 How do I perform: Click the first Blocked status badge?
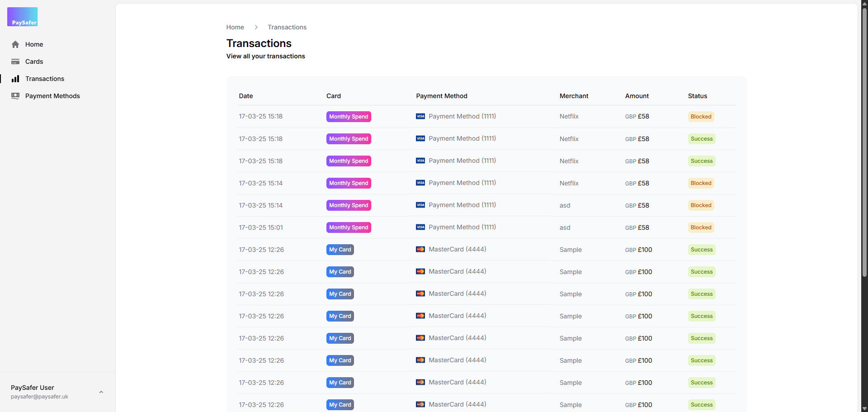pyautogui.click(x=701, y=117)
